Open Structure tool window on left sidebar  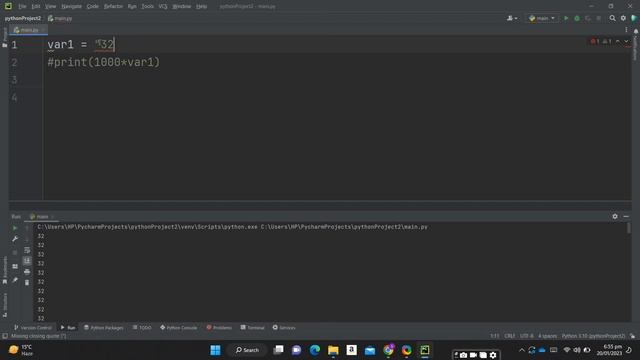coord(4,305)
